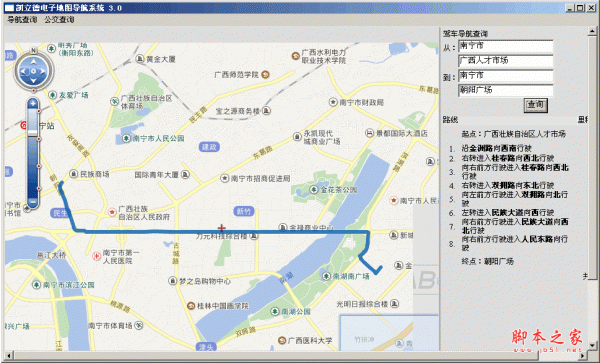This screenshot has height=363, width=600.
Task: Click the 南宁市体育场 stadium marker icon
Action: (139, 326)
